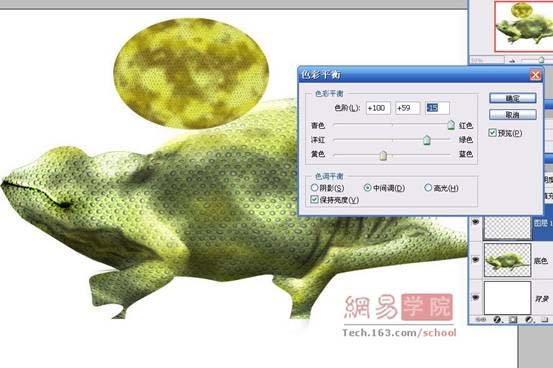This screenshot has width=553, height=368.
Task: Click the 确定 (OK) button
Action: (x=512, y=98)
